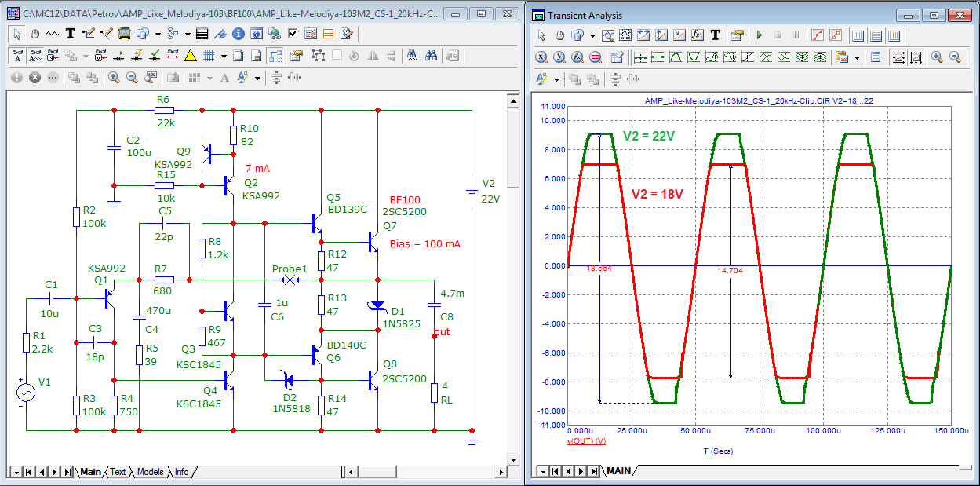Screen dimensions: 980x486
Task: Switch to the Models tab
Action: [150, 472]
